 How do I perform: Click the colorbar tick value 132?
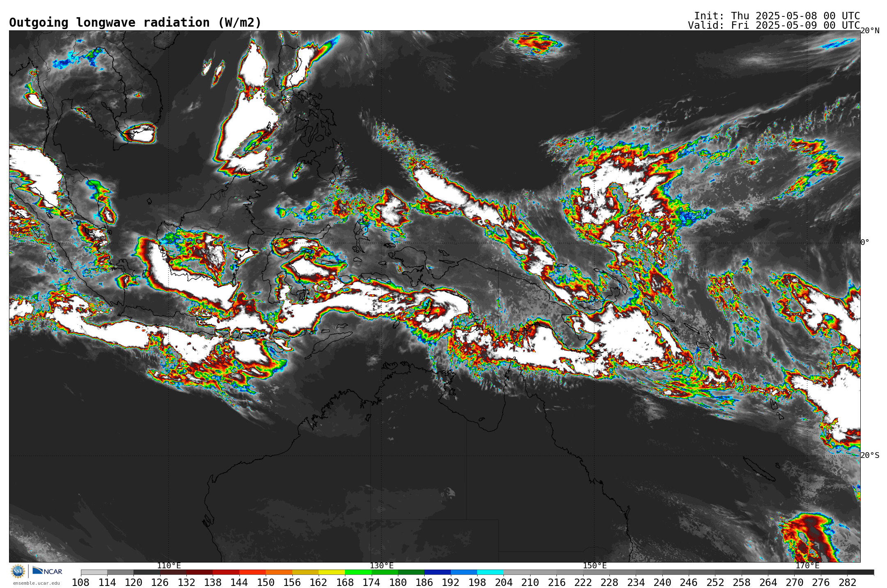pyautogui.click(x=186, y=582)
